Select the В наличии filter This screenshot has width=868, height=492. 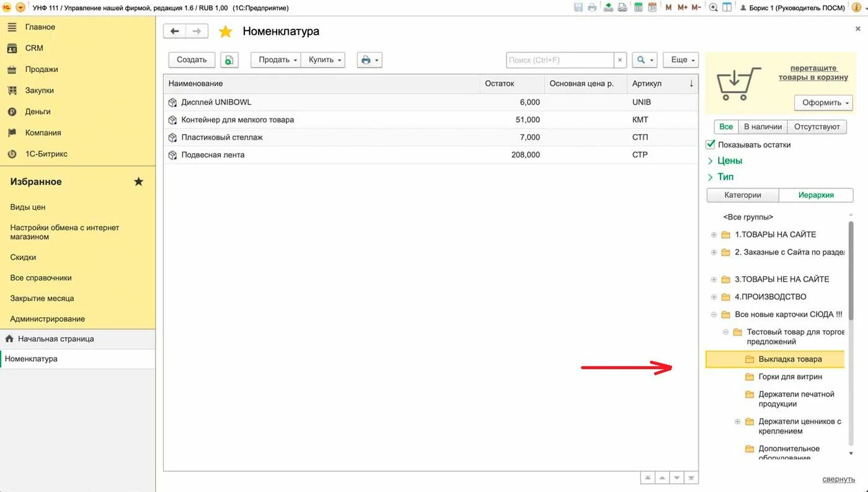click(763, 127)
